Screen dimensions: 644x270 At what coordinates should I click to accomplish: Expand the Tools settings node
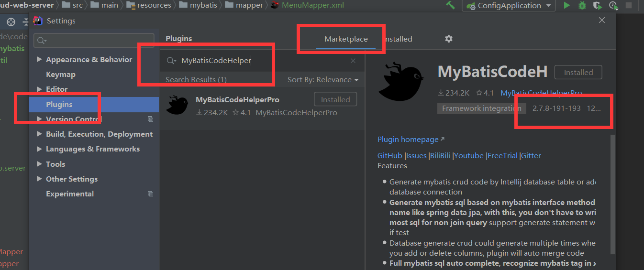point(39,164)
